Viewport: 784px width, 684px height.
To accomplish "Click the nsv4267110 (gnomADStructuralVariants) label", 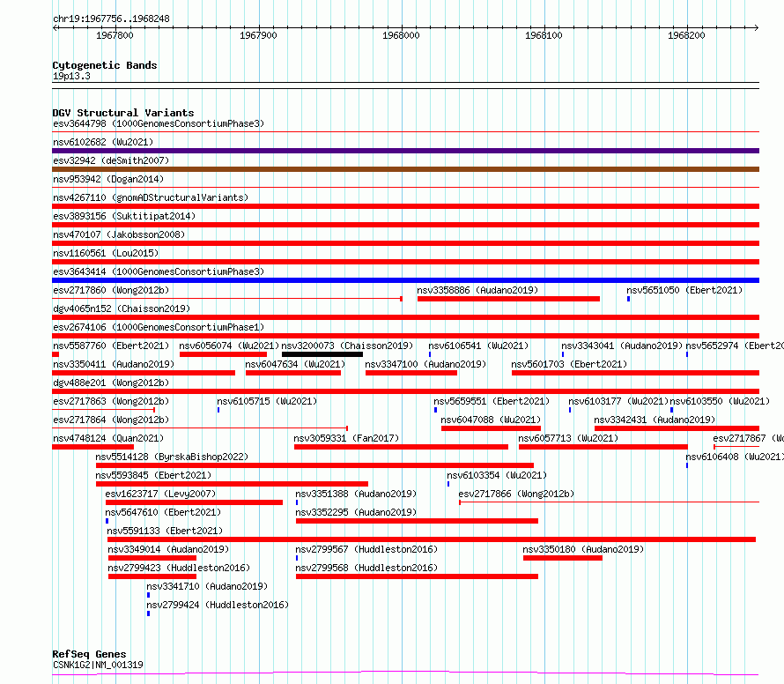I will coord(151,197).
